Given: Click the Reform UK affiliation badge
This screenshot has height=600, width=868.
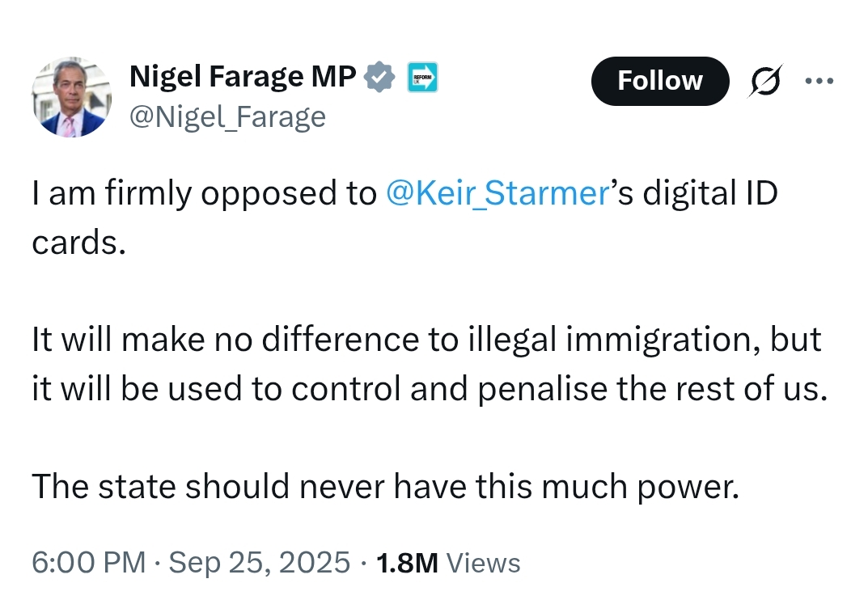Looking at the screenshot, I should pos(421,78).
